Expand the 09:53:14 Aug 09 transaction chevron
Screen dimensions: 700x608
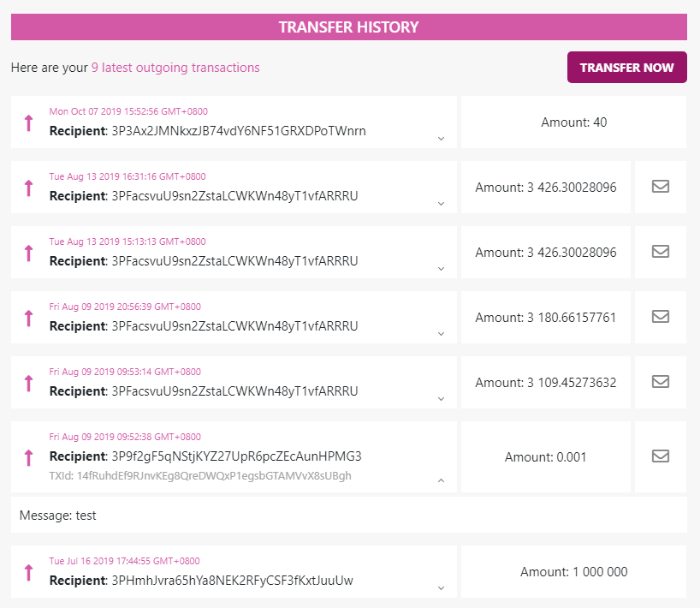[x=441, y=399]
